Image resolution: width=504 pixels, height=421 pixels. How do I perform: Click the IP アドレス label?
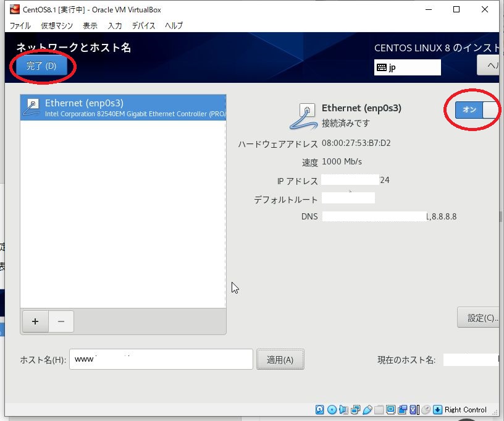pyautogui.click(x=297, y=181)
